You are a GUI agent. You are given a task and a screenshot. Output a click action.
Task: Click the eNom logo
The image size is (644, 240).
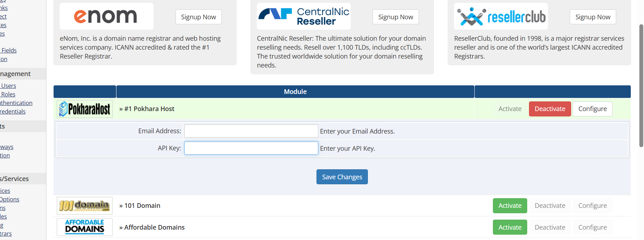point(106,16)
